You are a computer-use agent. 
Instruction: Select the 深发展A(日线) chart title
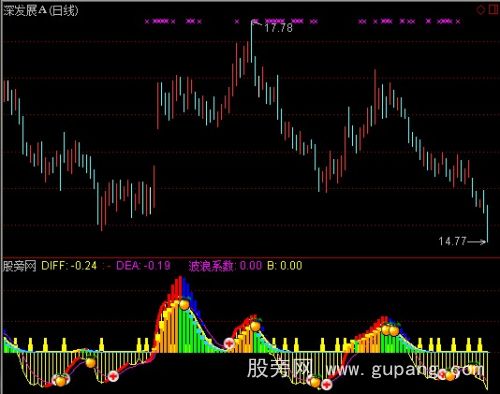click(41, 11)
